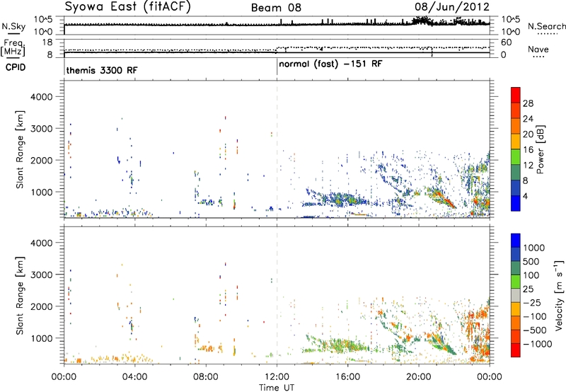Click the '20:00' time axis tick label

[x=419, y=377]
